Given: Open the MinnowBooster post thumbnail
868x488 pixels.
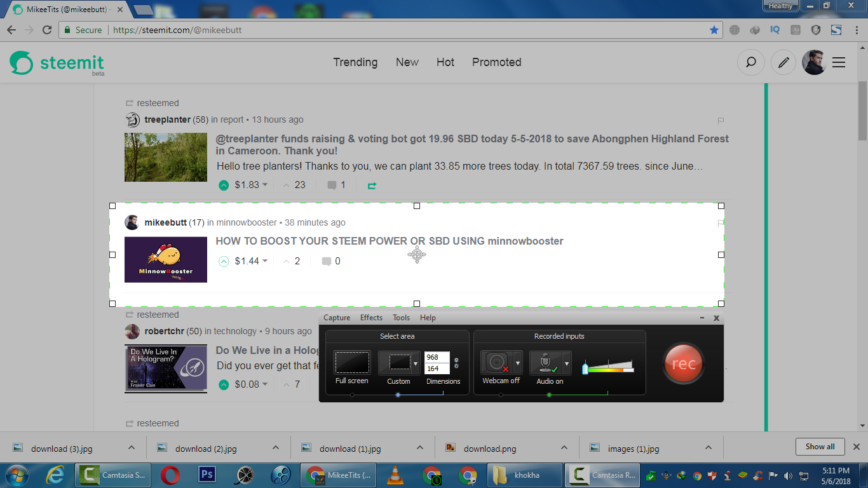Looking at the screenshot, I should click(x=166, y=260).
